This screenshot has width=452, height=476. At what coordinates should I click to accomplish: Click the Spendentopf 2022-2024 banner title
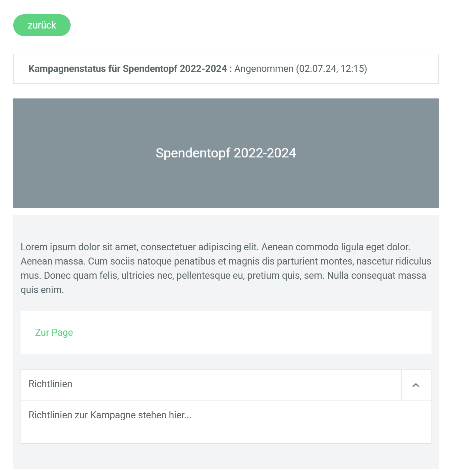[226, 153]
